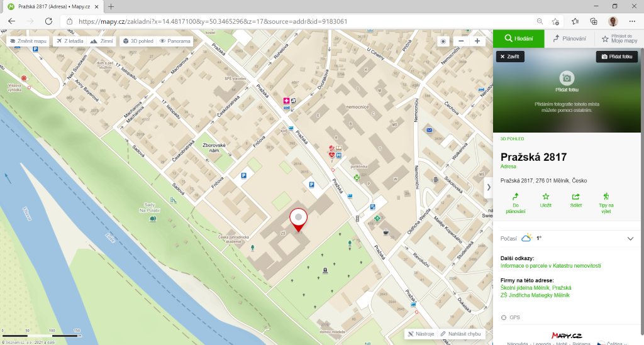This screenshot has width=644, height=345.
Task: Toggle Panorama street view mode
Action: pos(175,41)
